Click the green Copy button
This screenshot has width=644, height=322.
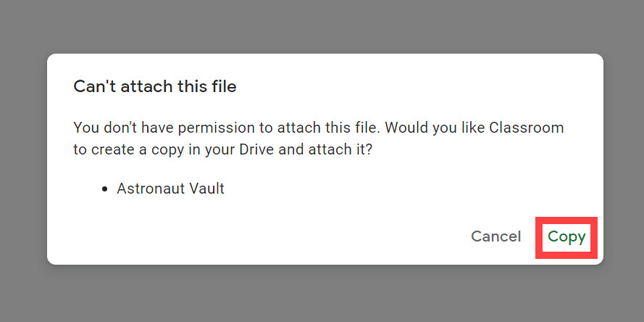566,236
